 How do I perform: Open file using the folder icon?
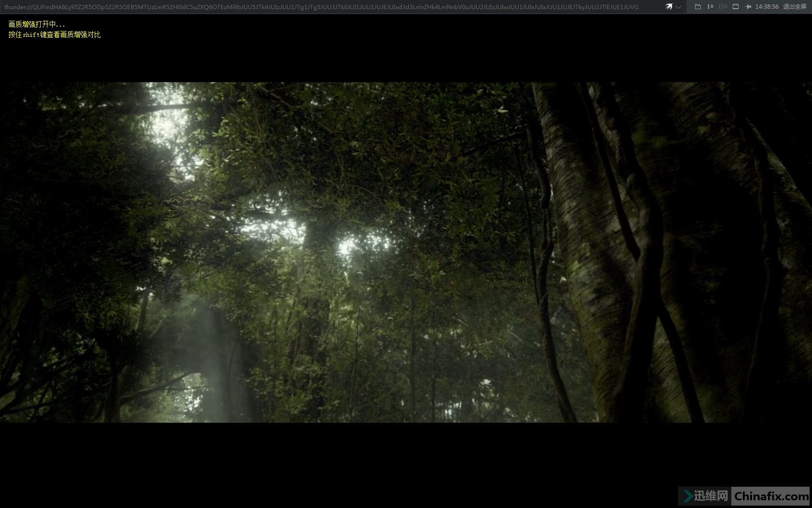point(697,7)
